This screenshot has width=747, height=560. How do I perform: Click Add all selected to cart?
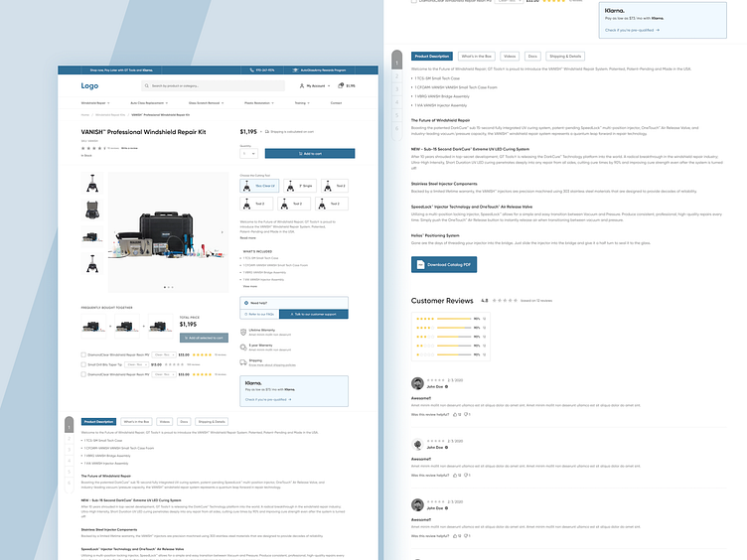(x=204, y=338)
